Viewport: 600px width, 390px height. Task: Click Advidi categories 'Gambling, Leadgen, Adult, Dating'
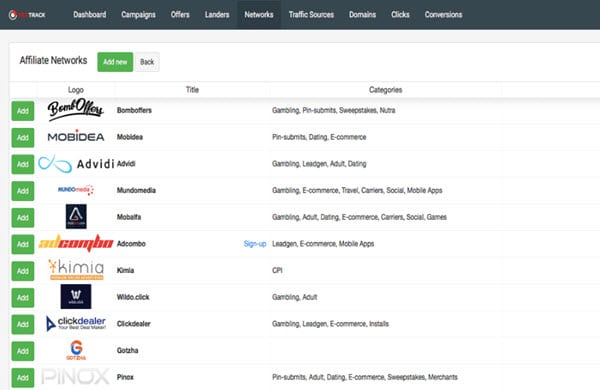click(319, 164)
